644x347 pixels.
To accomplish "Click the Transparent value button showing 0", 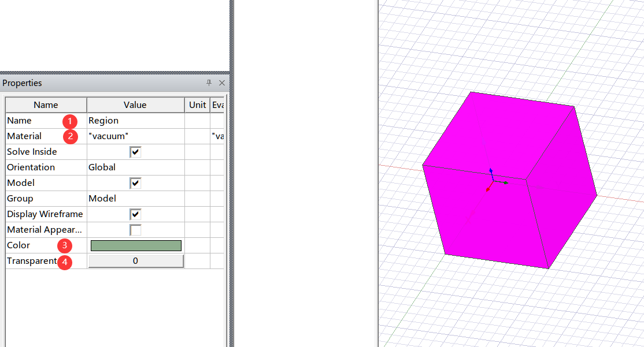I will click(x=135, y=261).
